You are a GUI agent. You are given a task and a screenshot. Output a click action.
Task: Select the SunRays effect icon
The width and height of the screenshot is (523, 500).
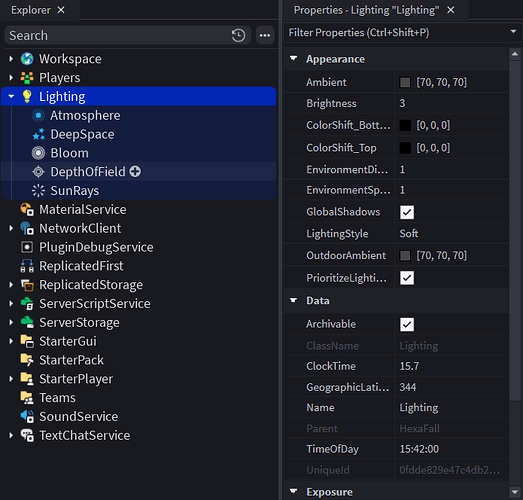click(x=38, y=191)
